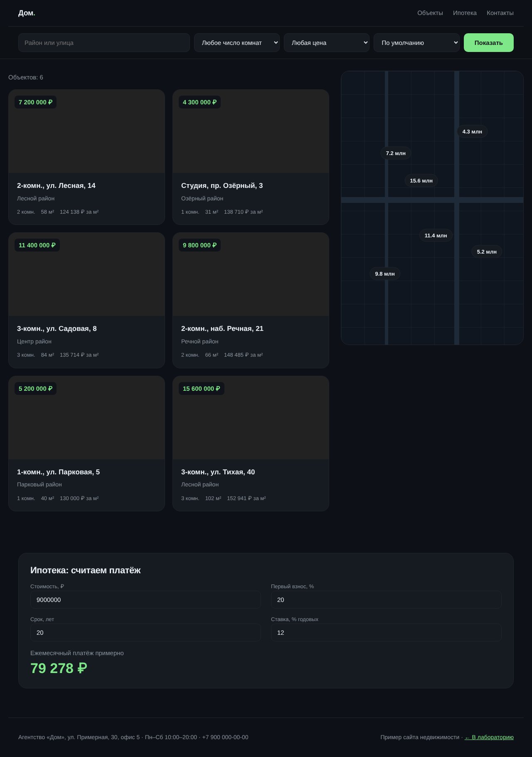Open the Контакты navigation link
532x757 pixels.
[500, 13]
